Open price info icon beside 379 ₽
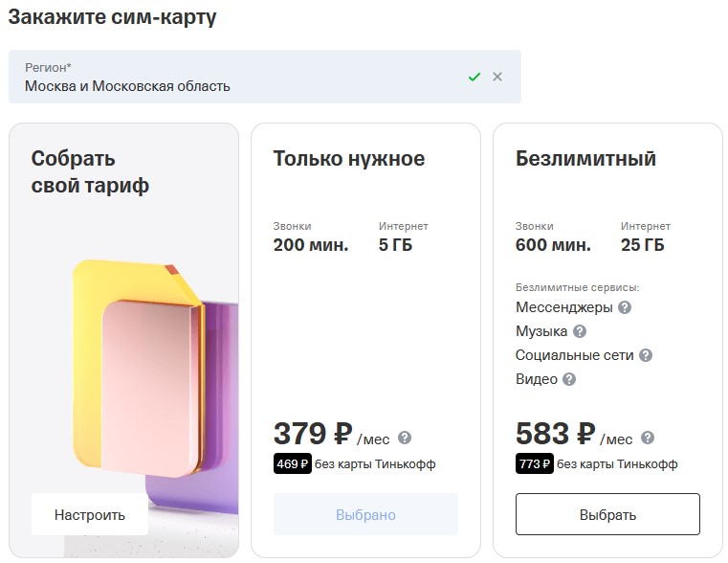728x563 pixels. (x=405, y=438)
